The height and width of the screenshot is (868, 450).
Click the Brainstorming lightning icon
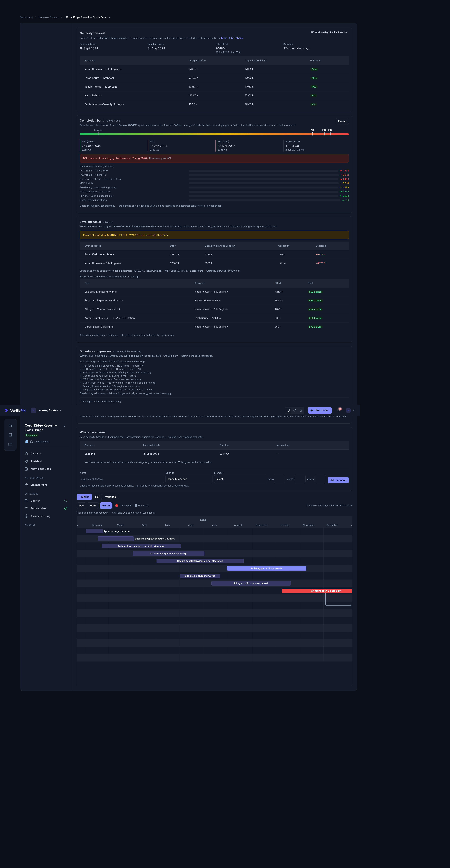pyautogui.click(x=26, y=485)
